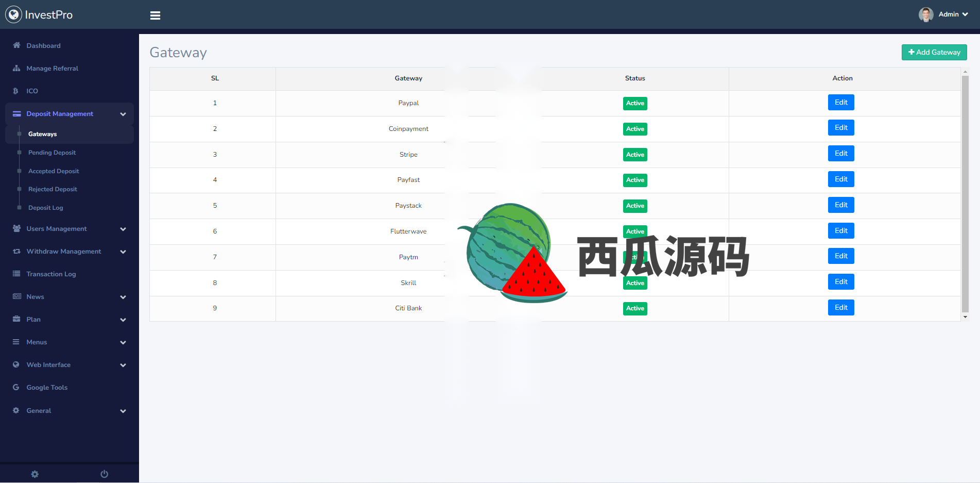Edit the Flutterwave gateway
980x483 pixels.
point(841,230)
